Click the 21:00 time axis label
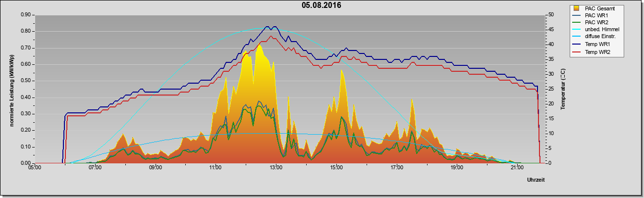This screenshot has height=198, width=644. (x=517, y=168)
